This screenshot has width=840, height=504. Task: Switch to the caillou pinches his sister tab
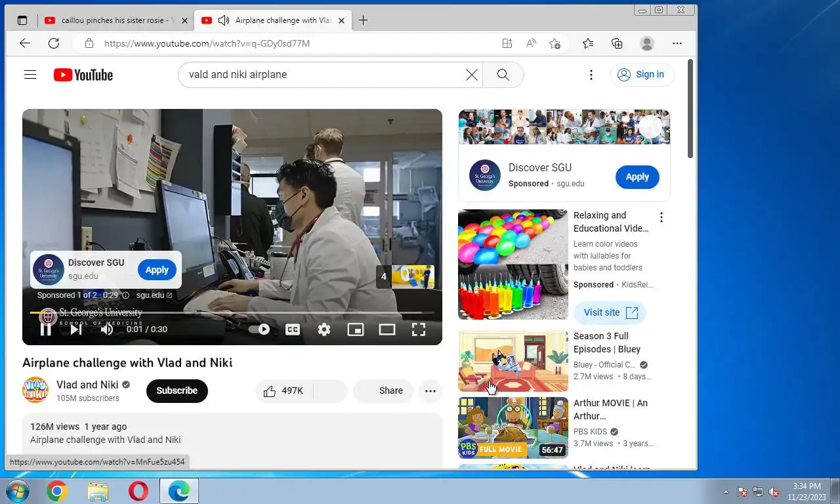tap(117, 20)
